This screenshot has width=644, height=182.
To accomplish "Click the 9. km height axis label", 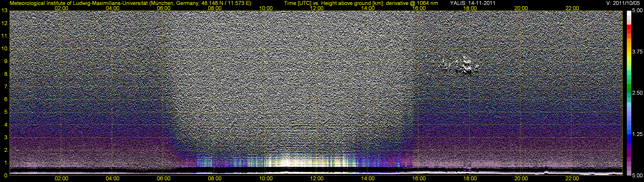I will [6, 61].
